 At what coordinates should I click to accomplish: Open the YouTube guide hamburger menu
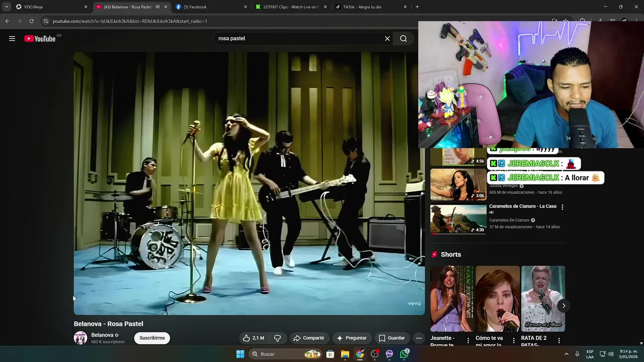coord(12,39)
